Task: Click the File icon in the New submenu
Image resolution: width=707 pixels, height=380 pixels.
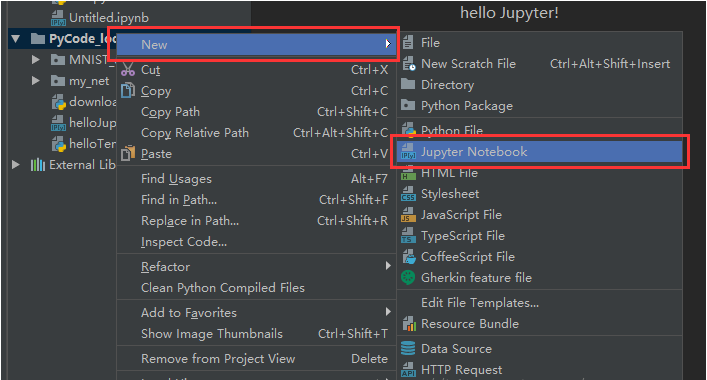Action: click(x=408, y=43)
